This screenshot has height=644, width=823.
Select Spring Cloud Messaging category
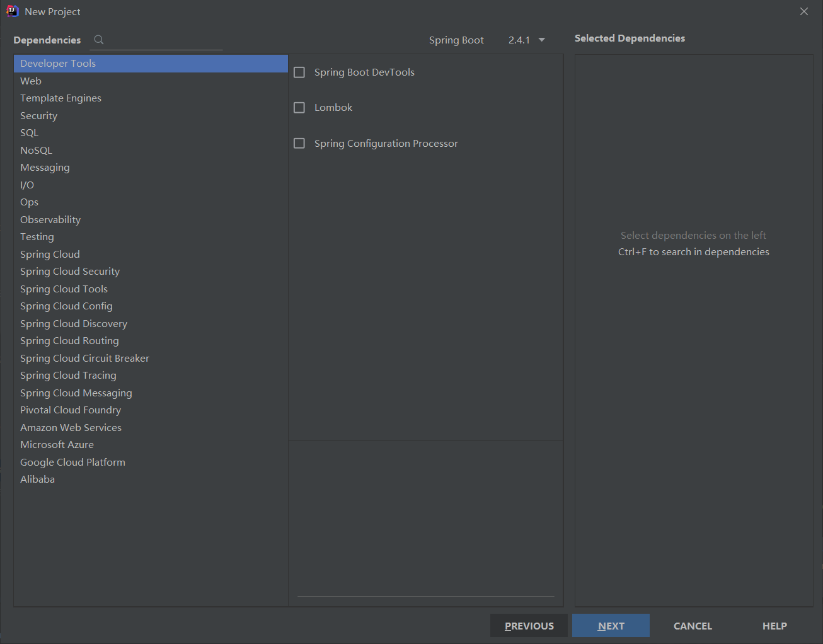pos(151,393)
